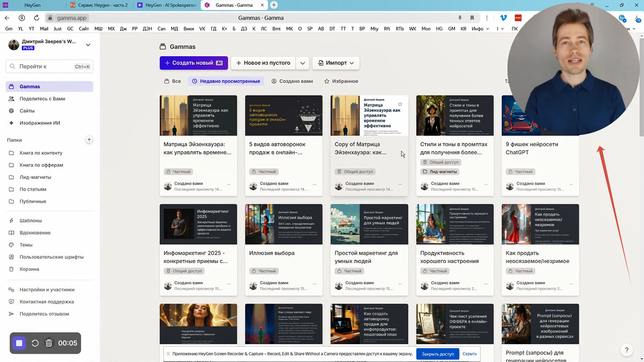Restart the recording with the circular arrow
Viewport: 644px width, 362px height.
[x=35, y=343]
